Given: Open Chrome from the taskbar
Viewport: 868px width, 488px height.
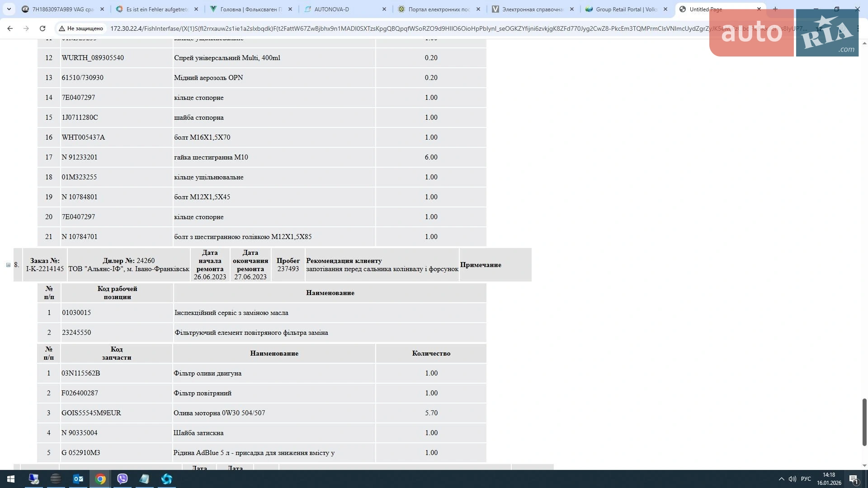Looking at the screenshot, I should point(100,479).
